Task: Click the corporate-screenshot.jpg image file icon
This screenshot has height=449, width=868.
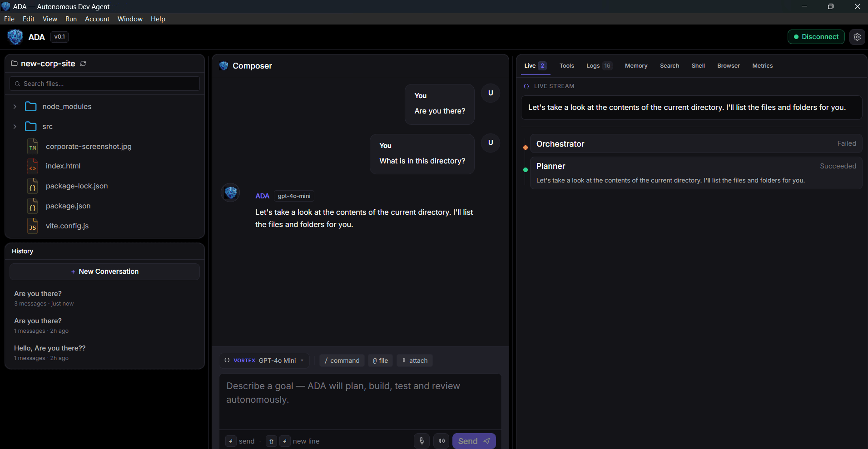Action: [x=32, y=146]
